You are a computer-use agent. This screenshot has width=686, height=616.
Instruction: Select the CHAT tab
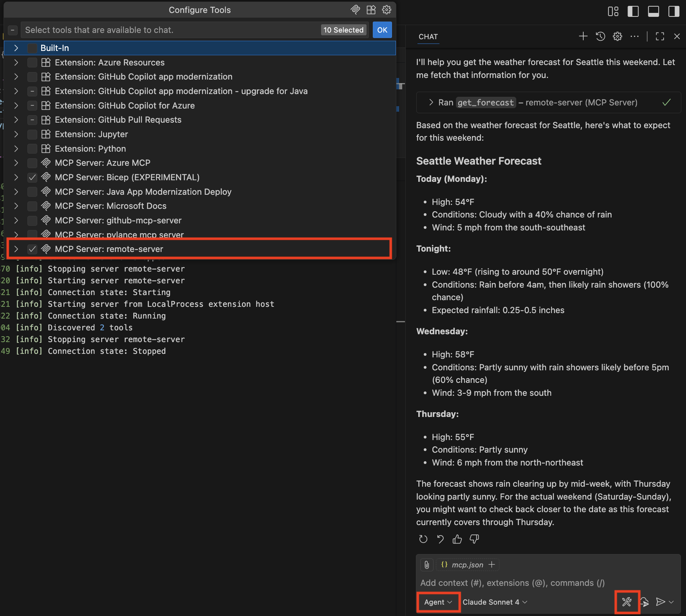pyautogui.click(x=428, y=36)
